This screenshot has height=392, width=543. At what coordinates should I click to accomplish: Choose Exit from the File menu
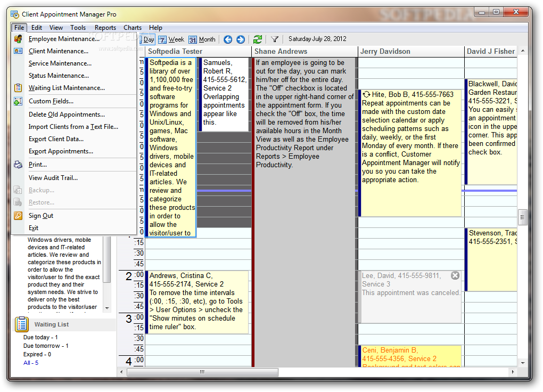[x=74, y=228]
